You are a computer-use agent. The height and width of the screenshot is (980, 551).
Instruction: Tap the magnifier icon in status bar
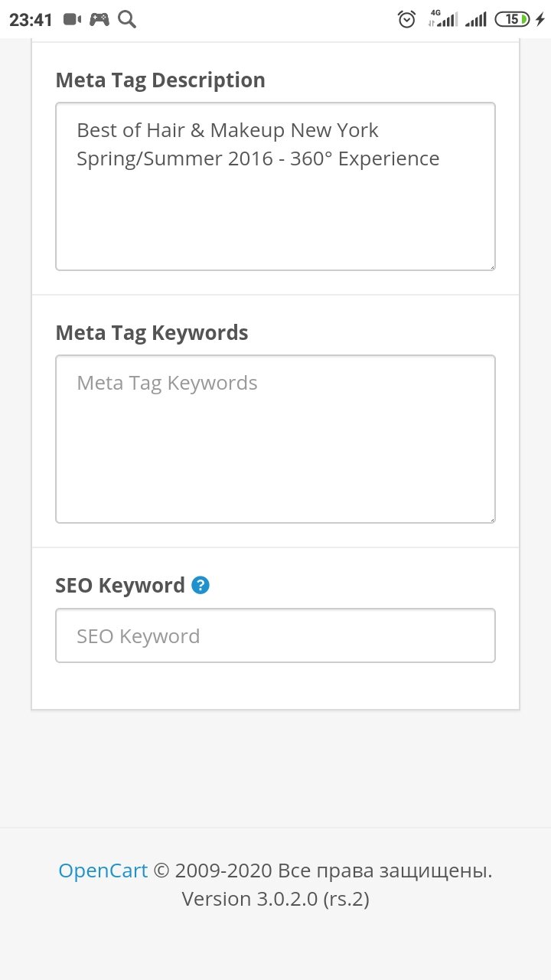click(x=127, y=20)
